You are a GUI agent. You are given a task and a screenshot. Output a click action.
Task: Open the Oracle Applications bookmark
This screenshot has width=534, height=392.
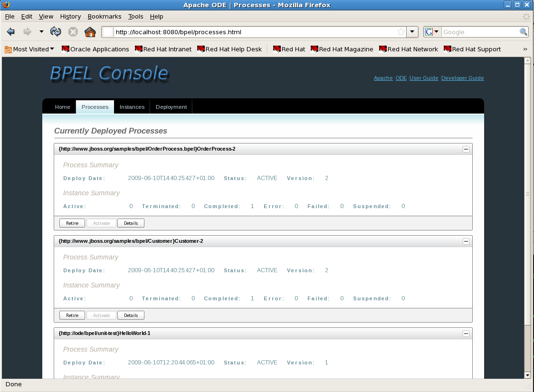[95, 49]
